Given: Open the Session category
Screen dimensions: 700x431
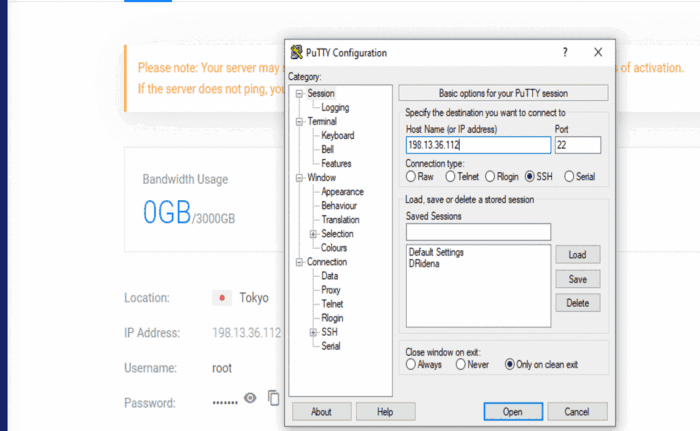Looking at the screenshot, I should click(x=321, y=93).
